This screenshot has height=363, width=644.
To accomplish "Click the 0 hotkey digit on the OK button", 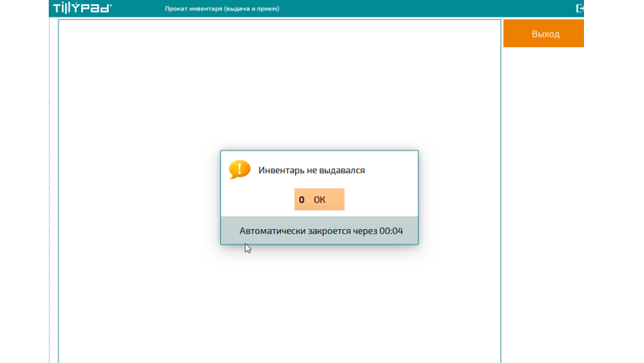I will 302,199.
